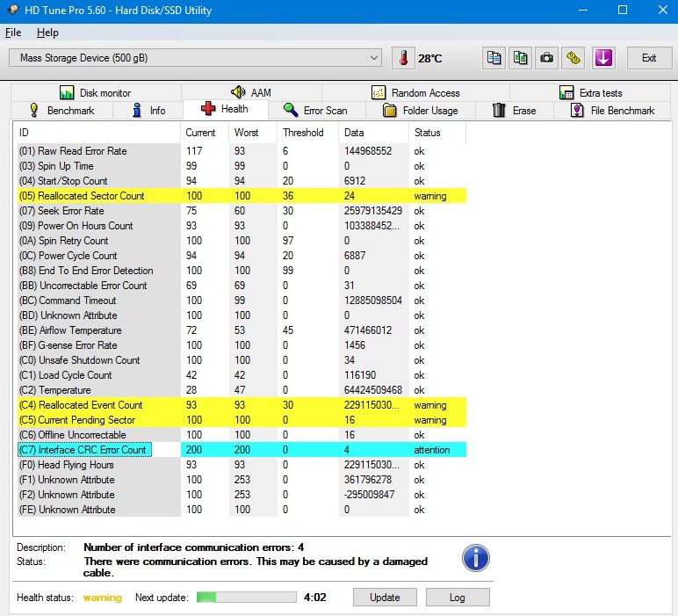
Task: Select the Health tab
Action: pyautogui.click(x=226, y=109)
